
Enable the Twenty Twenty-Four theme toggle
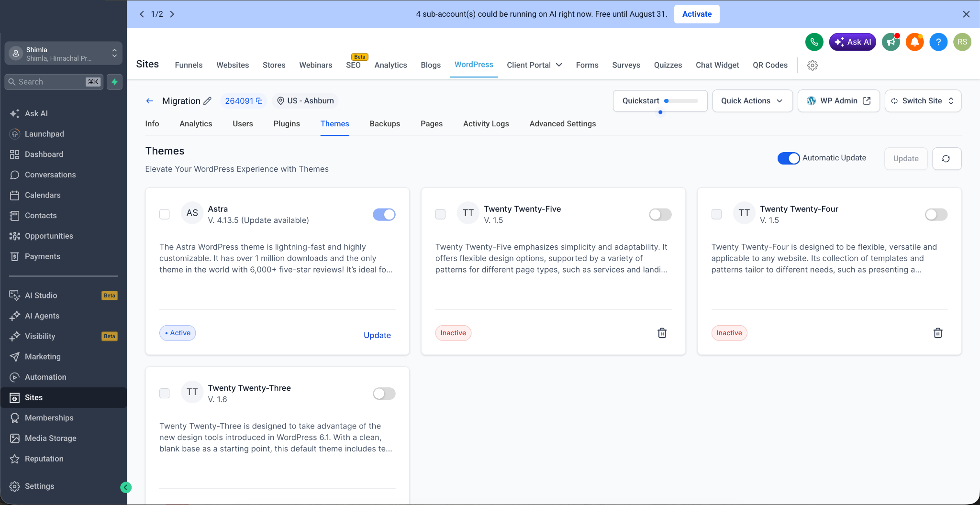click(935, 214)
